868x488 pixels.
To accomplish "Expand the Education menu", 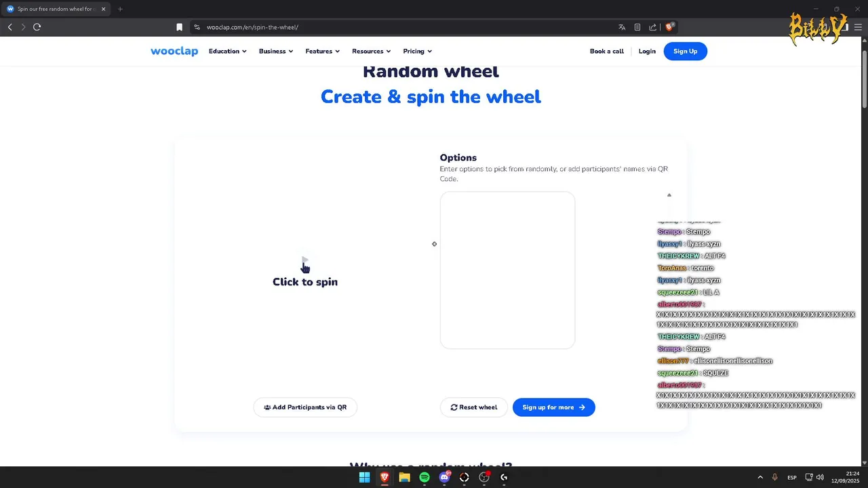I will click(228, 51).
